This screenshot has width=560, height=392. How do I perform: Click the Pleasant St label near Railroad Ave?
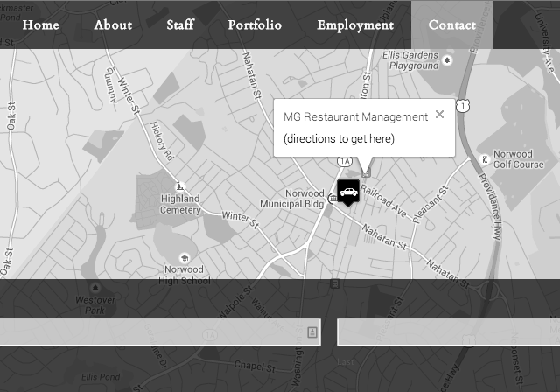click(430, 204)
